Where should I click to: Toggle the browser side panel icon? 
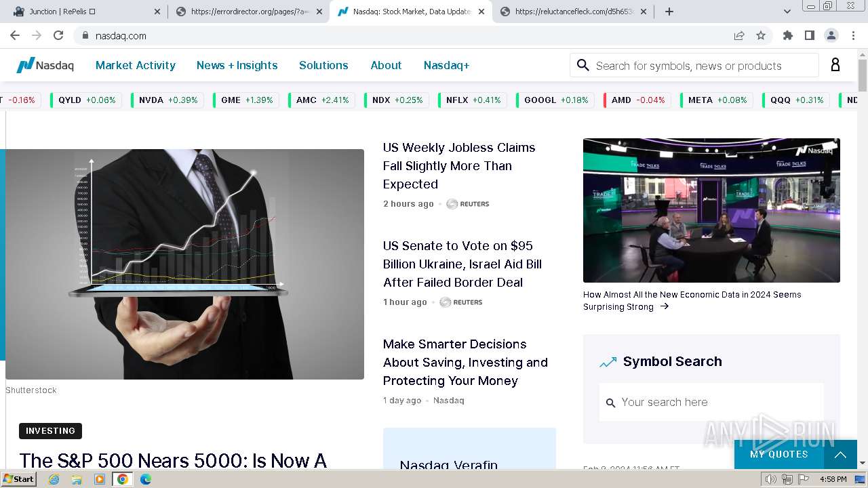810,35
